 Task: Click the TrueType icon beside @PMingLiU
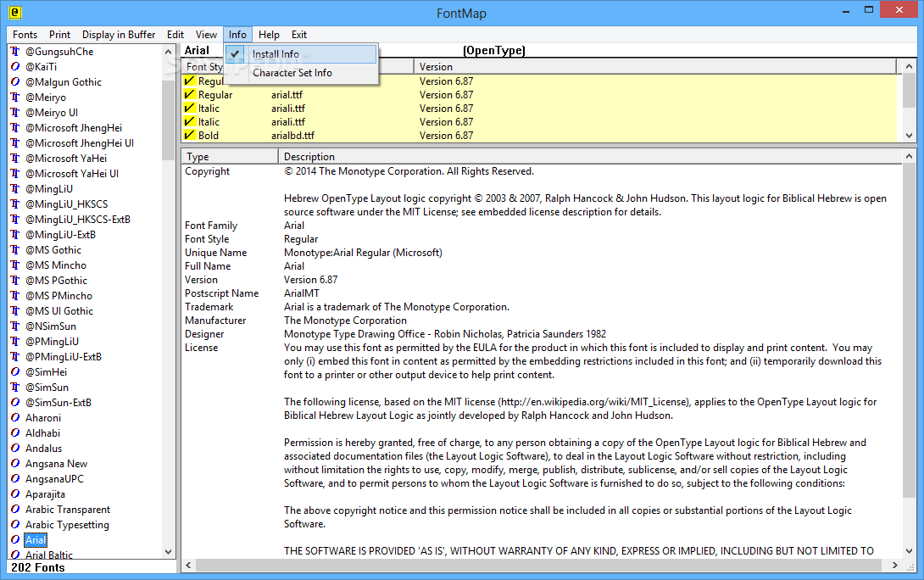pos(15,341)
